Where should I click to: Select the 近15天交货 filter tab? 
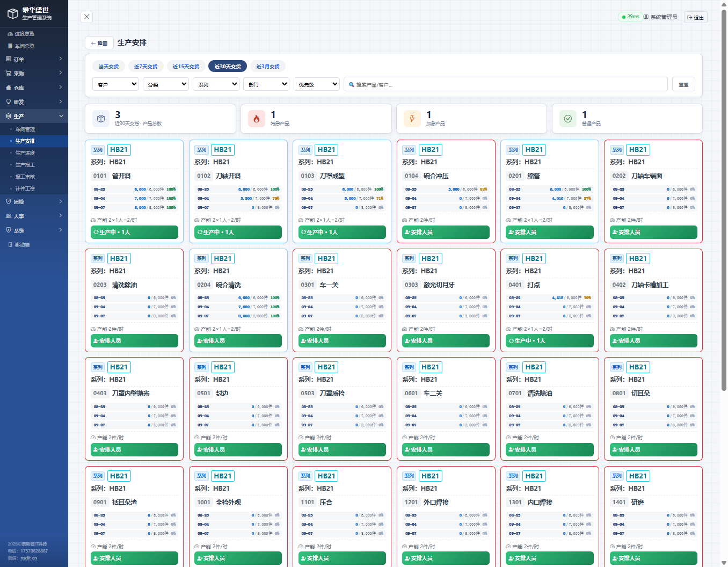pyautogui.click(x=186, y=67)
